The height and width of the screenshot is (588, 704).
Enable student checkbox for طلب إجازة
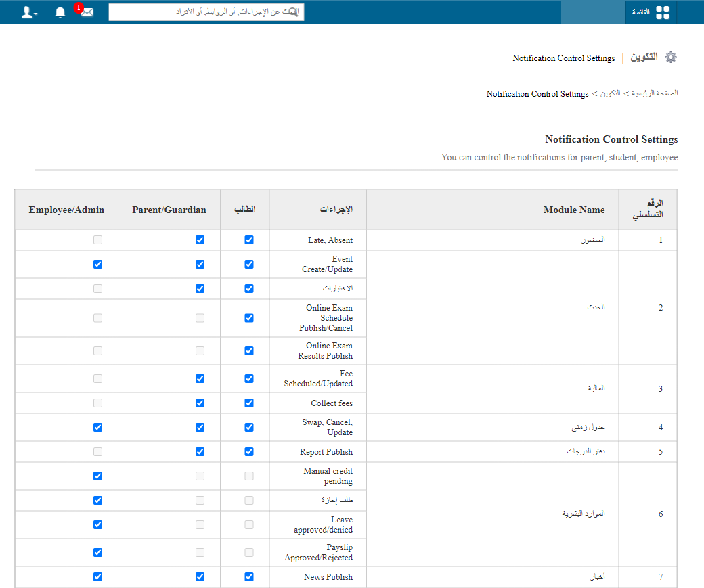(x=248, y=500)
